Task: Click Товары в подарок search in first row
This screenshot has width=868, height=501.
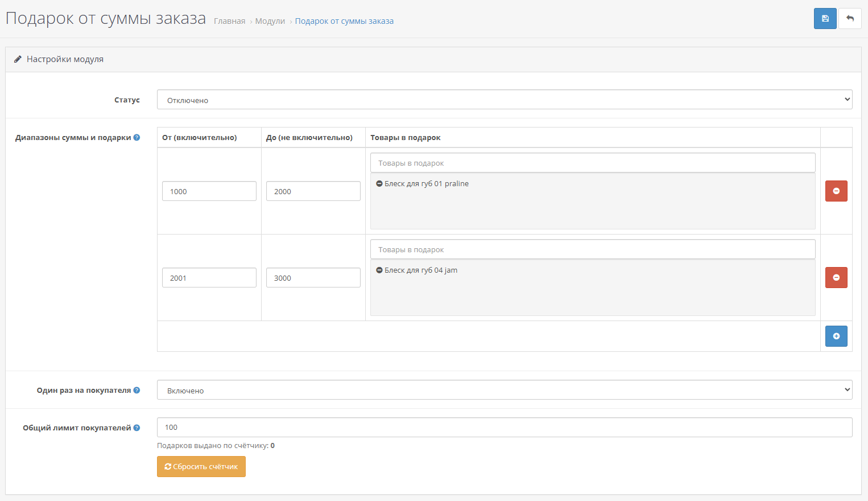Action: point(593,163)
